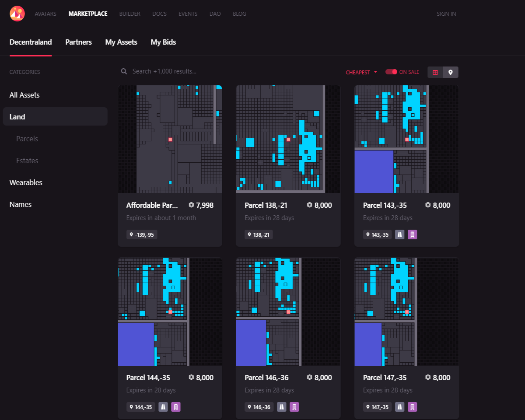This screenshot has height=420, width=525.
Task: Switch to map view pin icon
Action: [451, 72]
